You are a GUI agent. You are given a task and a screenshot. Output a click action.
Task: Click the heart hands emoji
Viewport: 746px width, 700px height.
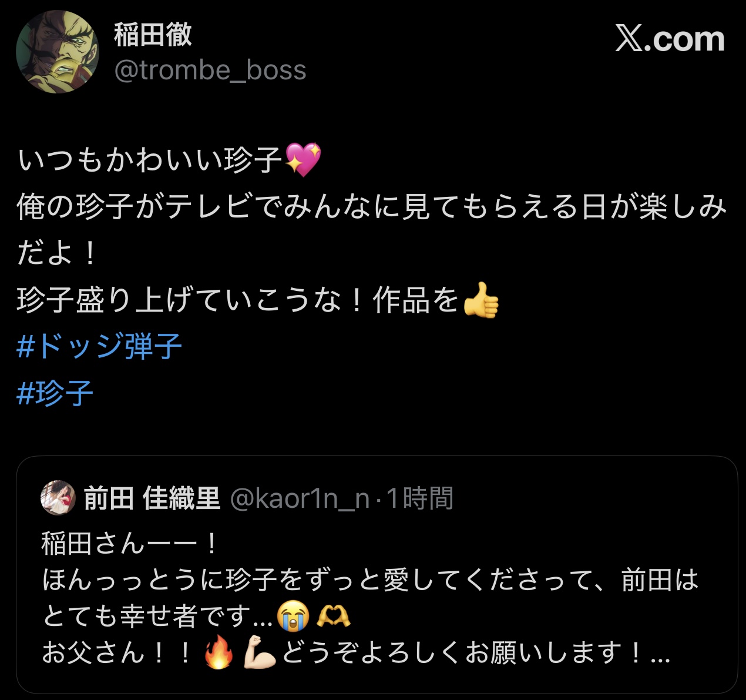pos(334,616)
